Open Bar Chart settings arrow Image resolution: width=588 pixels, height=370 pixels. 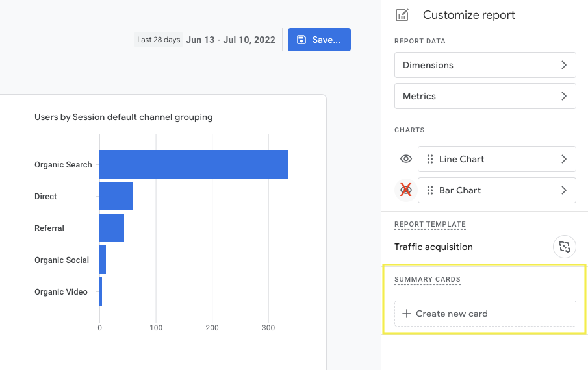[563, 190]
